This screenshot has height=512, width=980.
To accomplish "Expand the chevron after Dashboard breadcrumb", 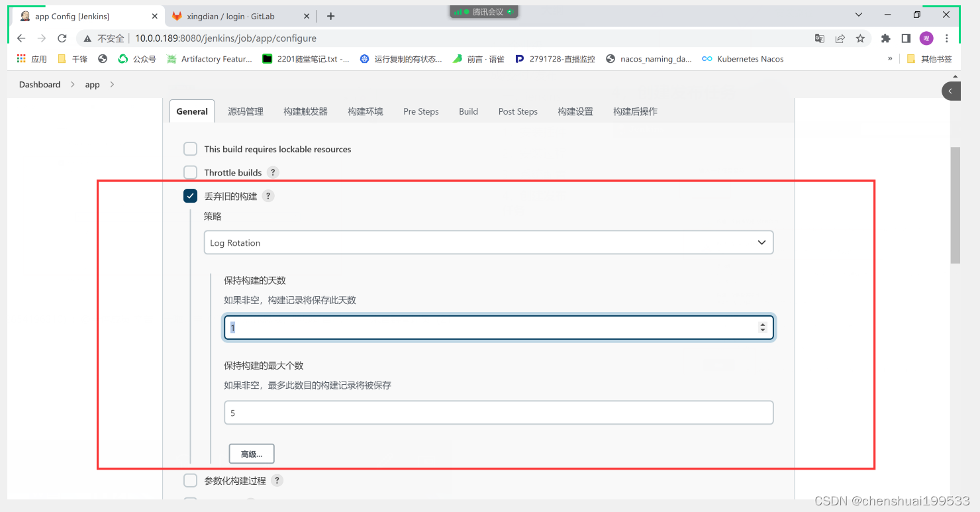I will (x=72, y=85).
